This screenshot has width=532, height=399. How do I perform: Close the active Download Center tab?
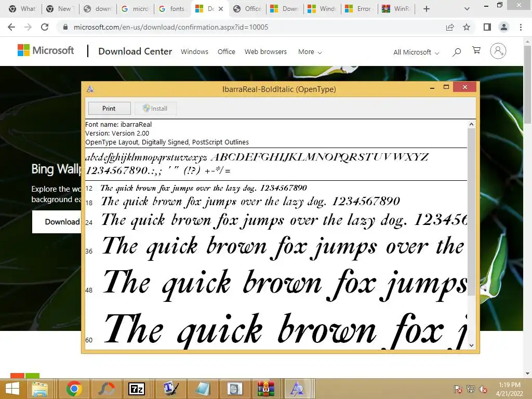[x=221, y=9]
